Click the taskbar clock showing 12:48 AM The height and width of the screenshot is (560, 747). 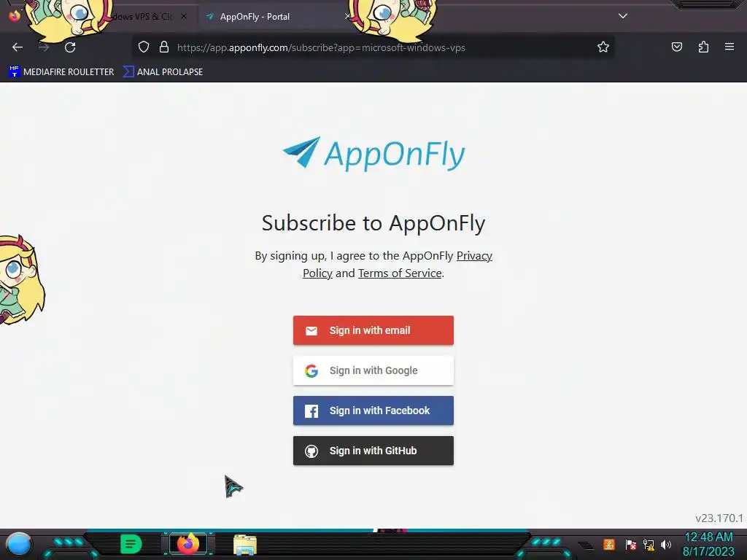click(708, 544)
